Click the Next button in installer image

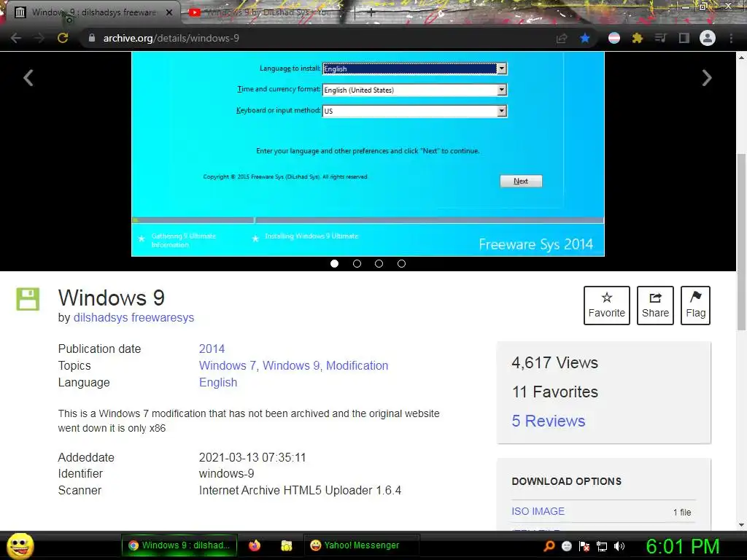click(521, 181)
